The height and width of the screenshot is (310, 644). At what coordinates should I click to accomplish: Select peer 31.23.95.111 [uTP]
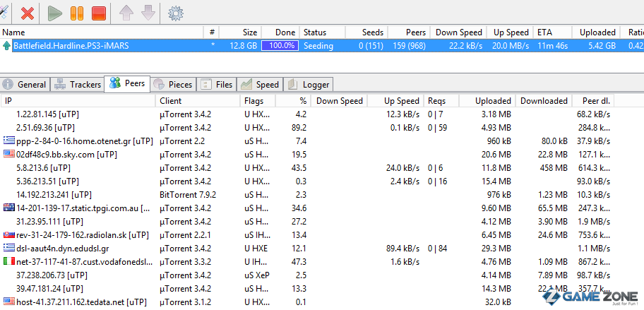click(x=49, y=222)
